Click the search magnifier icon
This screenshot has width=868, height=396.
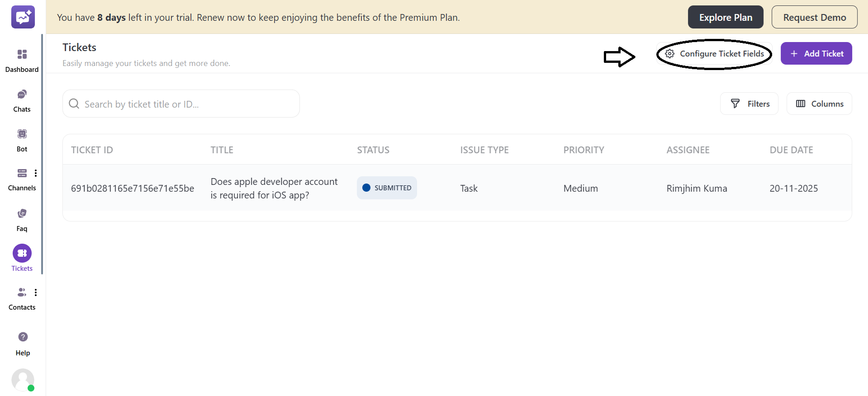[74, 104]
